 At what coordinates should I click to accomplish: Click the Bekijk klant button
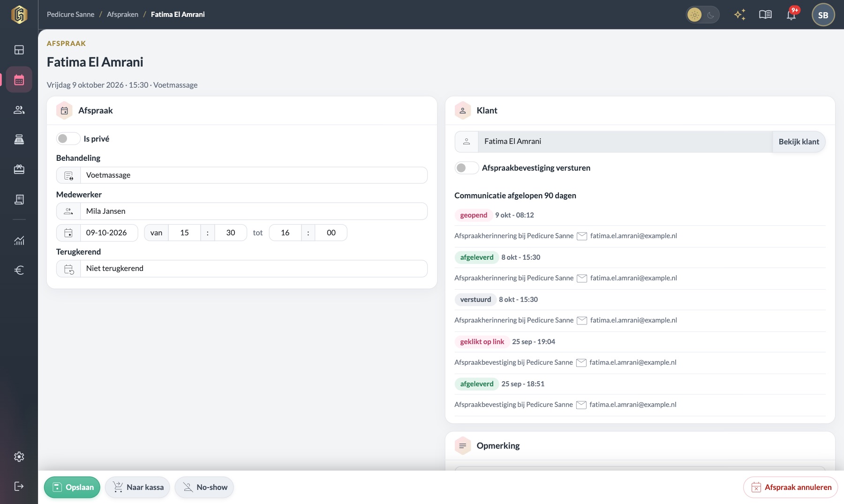tap(799, 142)
